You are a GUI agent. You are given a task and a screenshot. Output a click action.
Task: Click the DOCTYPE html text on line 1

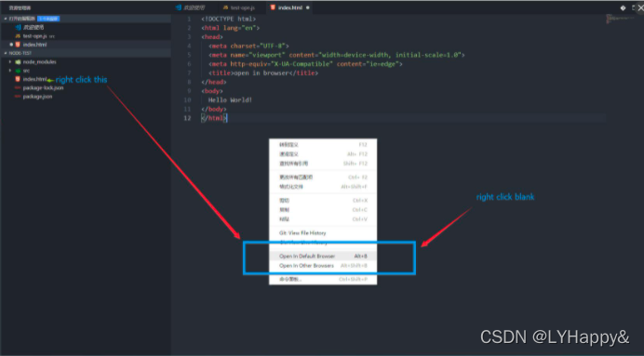coord(228,19)
